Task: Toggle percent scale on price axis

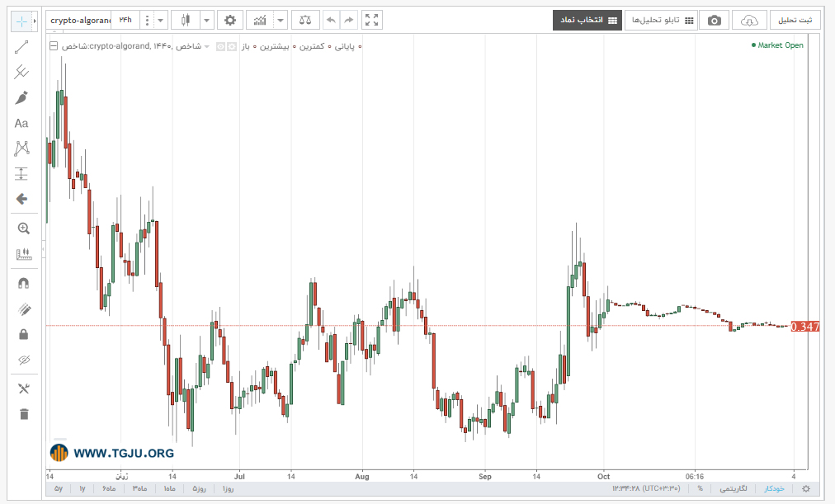Action: (x=700, y=488)
